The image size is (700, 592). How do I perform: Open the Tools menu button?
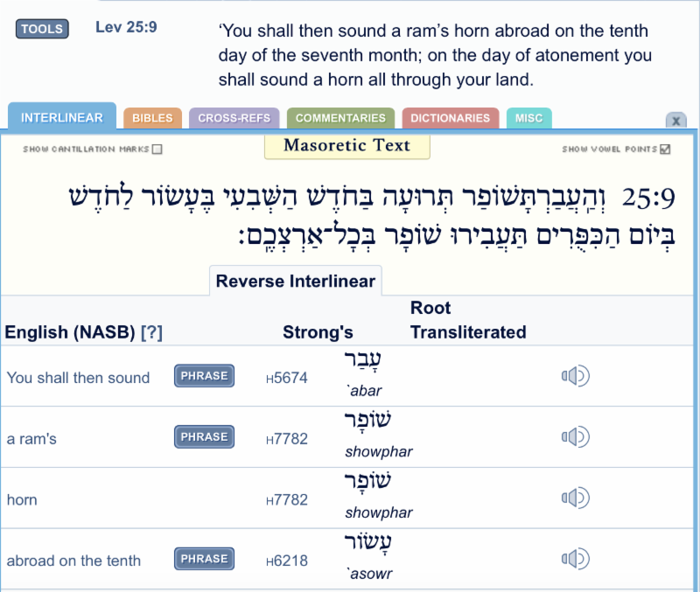tap(42, 29)
